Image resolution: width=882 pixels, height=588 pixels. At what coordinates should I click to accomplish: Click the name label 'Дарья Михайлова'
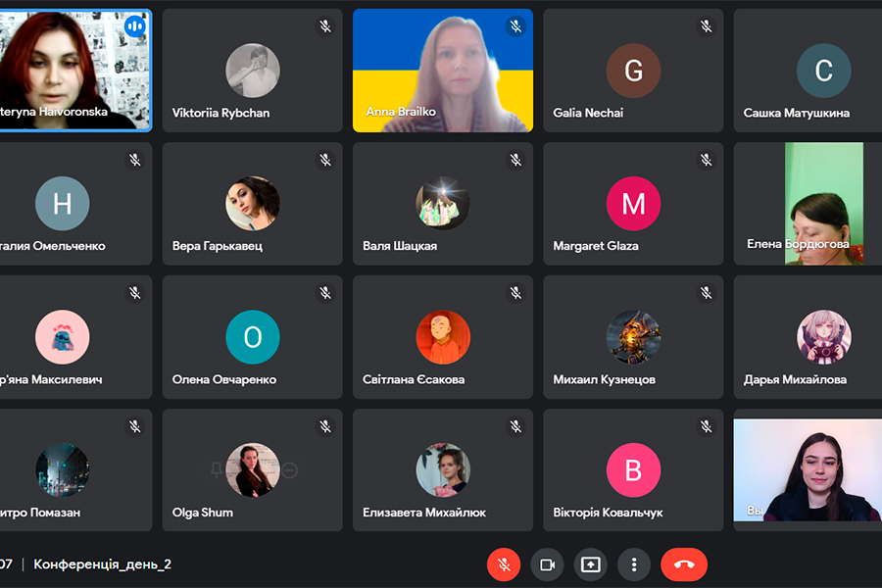coord(795,379)
